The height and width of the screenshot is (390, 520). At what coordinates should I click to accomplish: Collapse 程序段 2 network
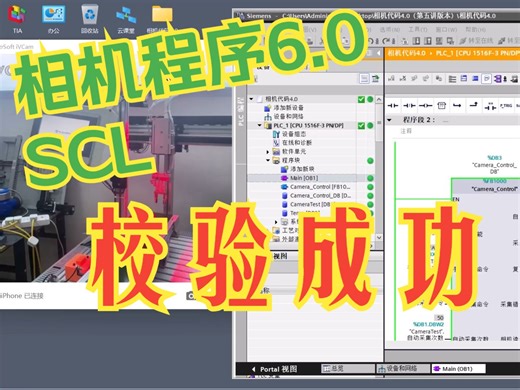(389, 120)
